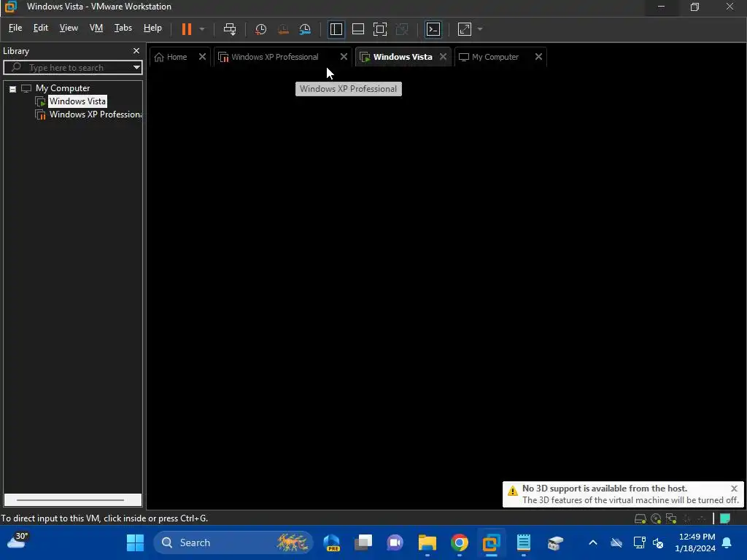Open File Explorer from the taskbar
The image size is (747, 560).
[x=427, y=542]
